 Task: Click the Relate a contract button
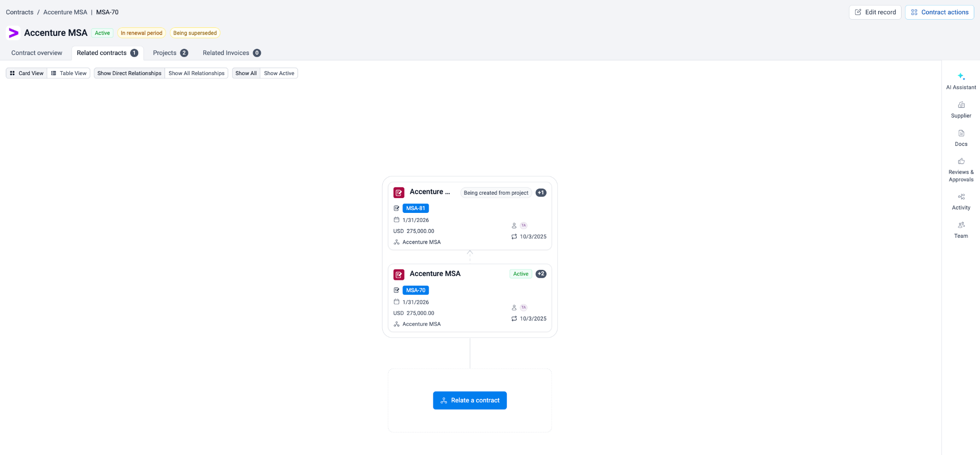469,400
